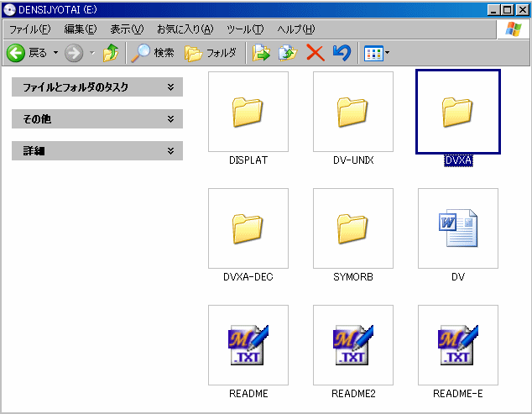This screenshot has height=414, width=532.
Task: Click the red Delete X icon
Action: tap(315, 53)
